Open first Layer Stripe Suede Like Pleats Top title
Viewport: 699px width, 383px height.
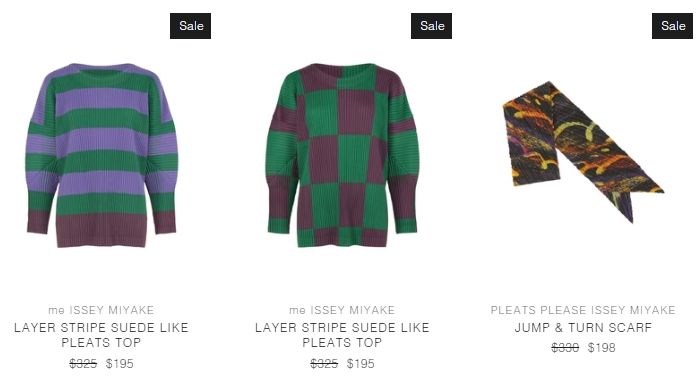101,335
